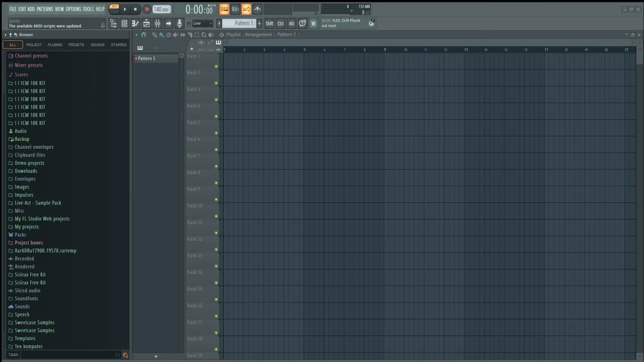
Task: Click the Shift modifier button
Action: (x=269, y=23)
